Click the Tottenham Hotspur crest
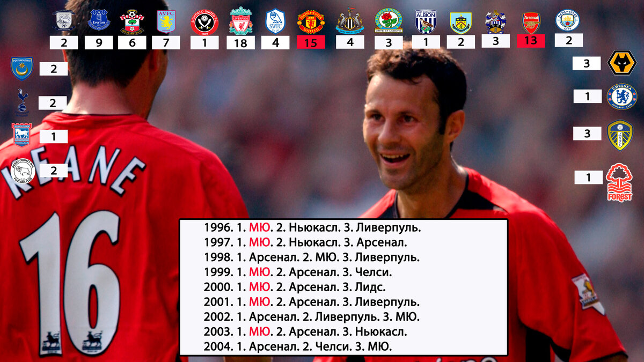The height and width of the screenshot is (362, 644). (22, 102)
